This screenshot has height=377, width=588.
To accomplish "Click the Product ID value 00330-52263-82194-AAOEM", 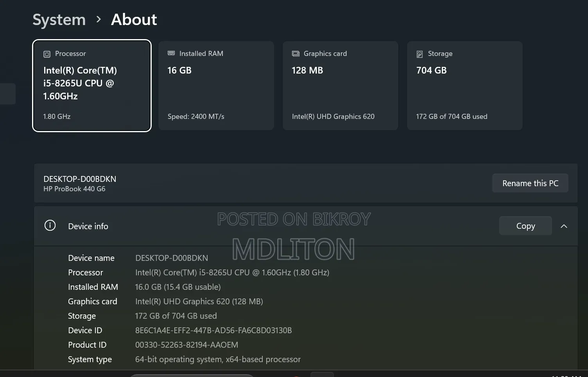I will [x=186, y=345].
